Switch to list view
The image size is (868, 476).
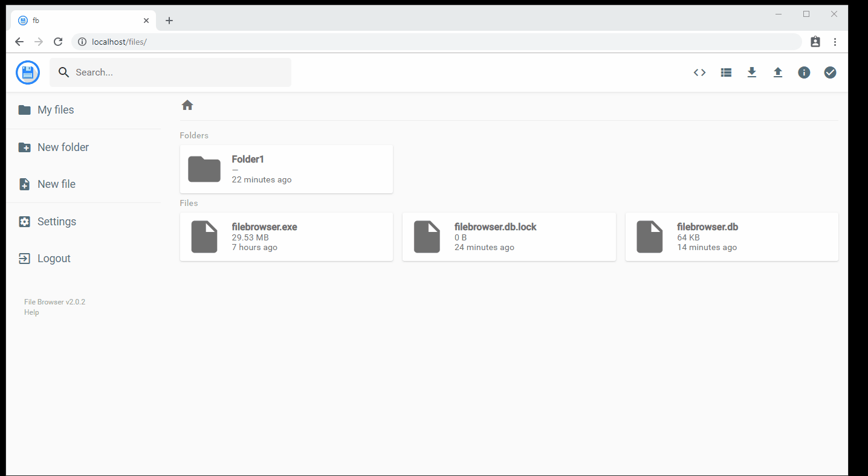(x=725, y=72)
